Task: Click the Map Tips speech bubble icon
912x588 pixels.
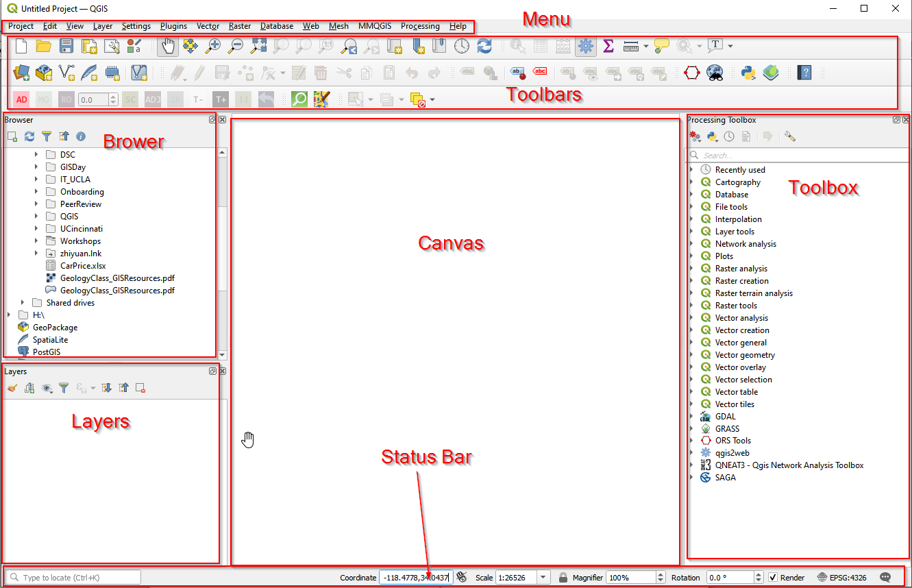Action: [661, 46]
